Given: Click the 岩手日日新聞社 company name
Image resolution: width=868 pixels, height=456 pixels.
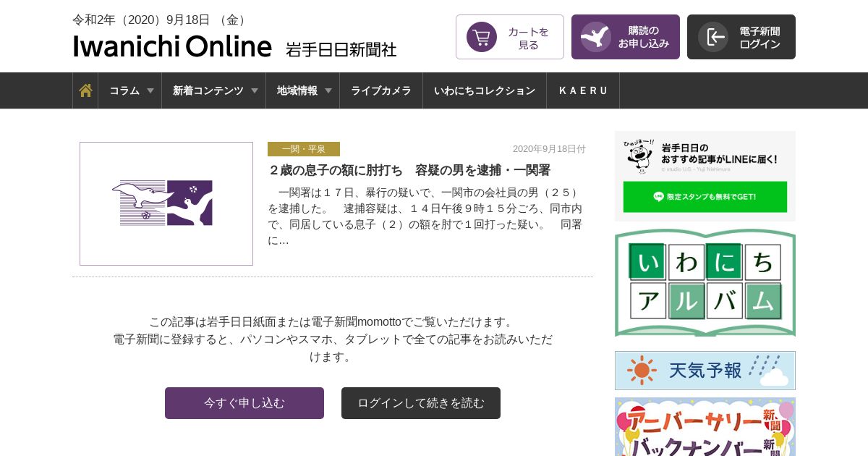Looking at the screenshot, I should pyautogui.click(x=341, y=49).
